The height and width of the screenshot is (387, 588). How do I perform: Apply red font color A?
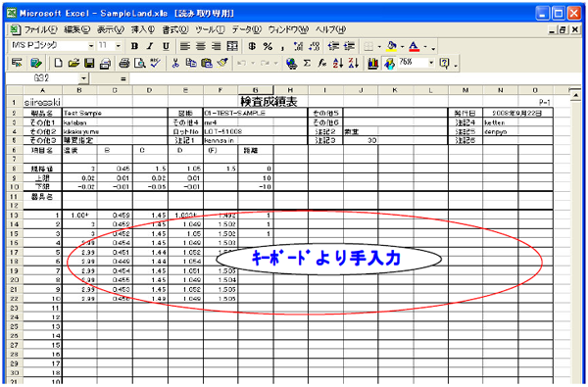414,46
